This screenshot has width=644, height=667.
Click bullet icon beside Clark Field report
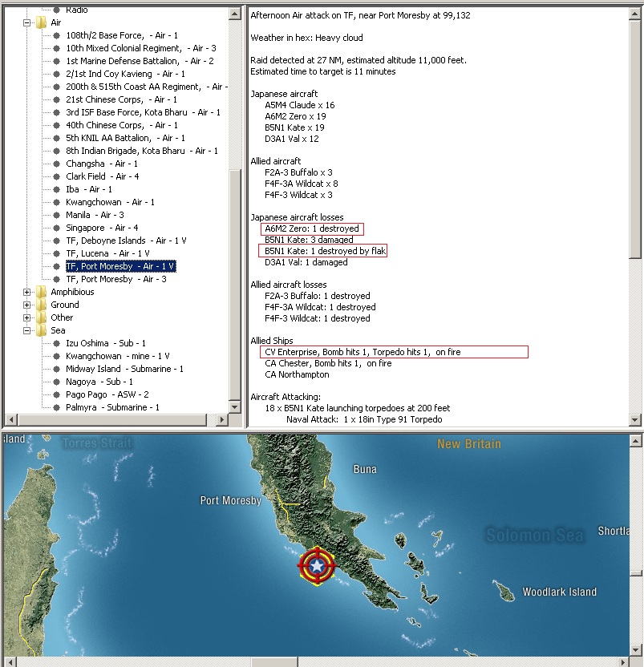click(56, 176)
